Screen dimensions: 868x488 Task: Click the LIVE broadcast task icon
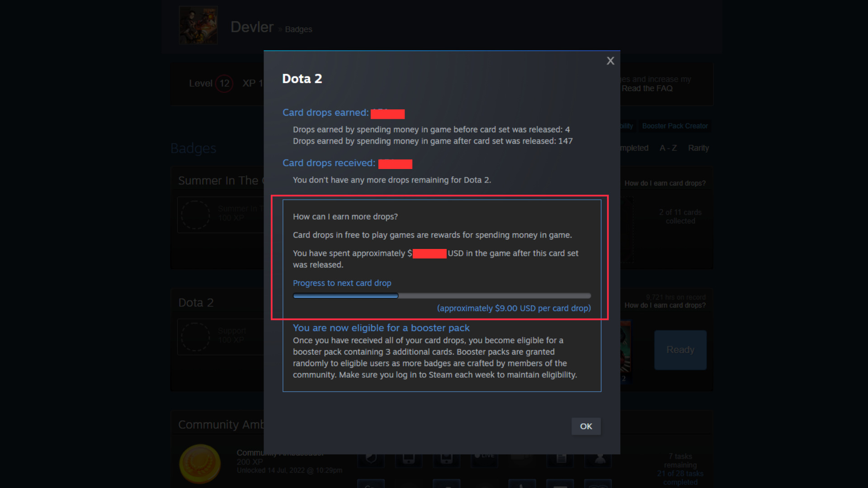484,458
